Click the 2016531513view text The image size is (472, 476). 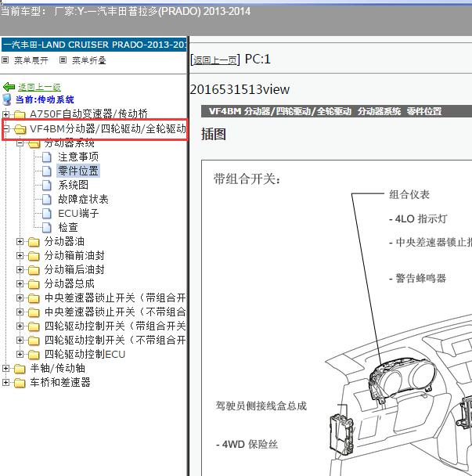(240, 89)
